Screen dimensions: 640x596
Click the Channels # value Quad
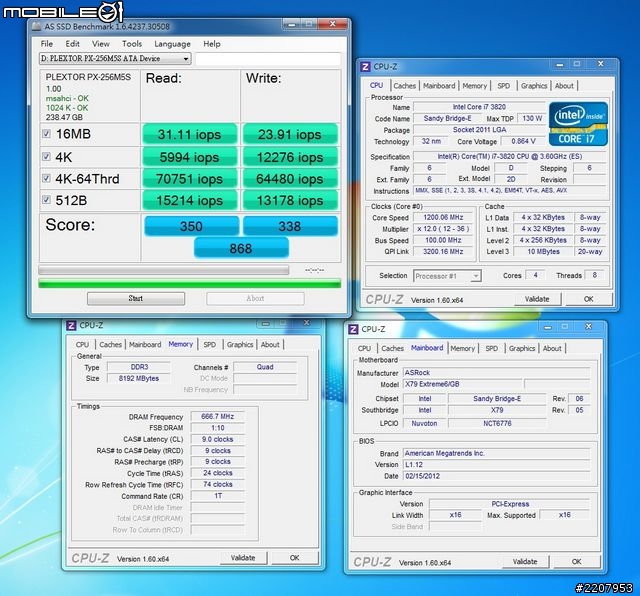265,367
